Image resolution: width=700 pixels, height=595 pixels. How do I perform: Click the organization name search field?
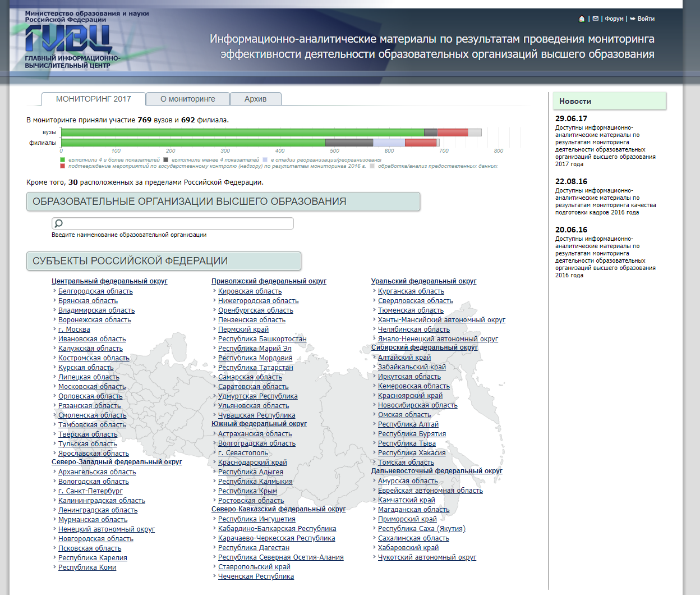click(173, 223)
